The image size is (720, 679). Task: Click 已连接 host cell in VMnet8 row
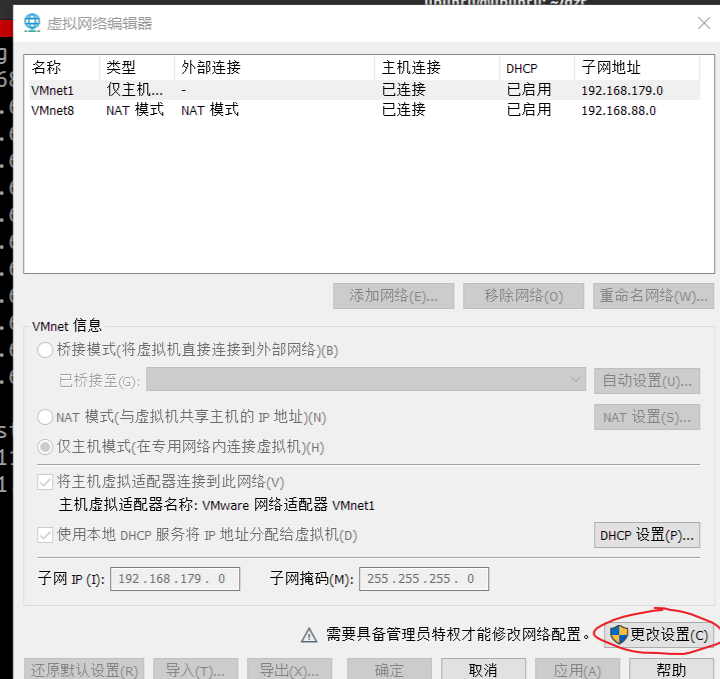tap(404, 110)
